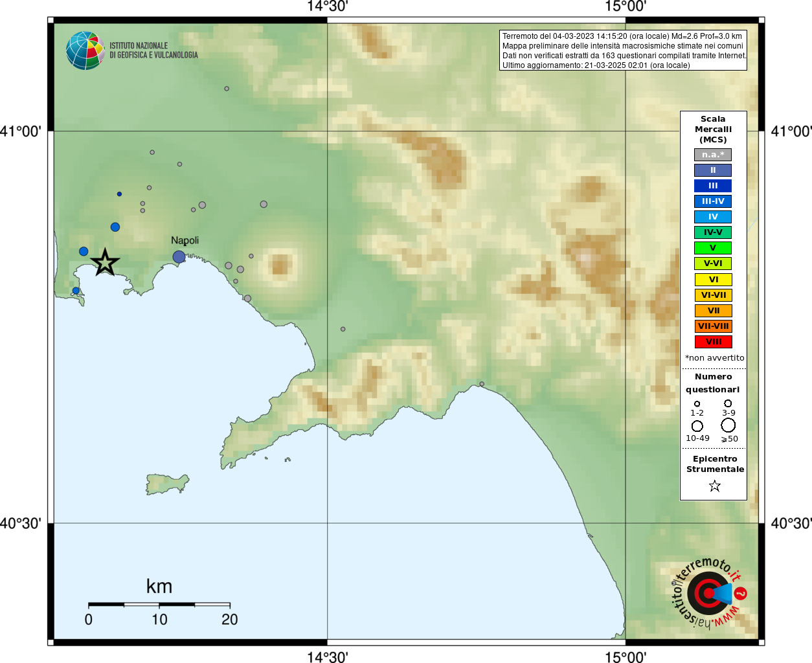Click the 10-49 questionnaires circle in legend

tap(697, 426)
